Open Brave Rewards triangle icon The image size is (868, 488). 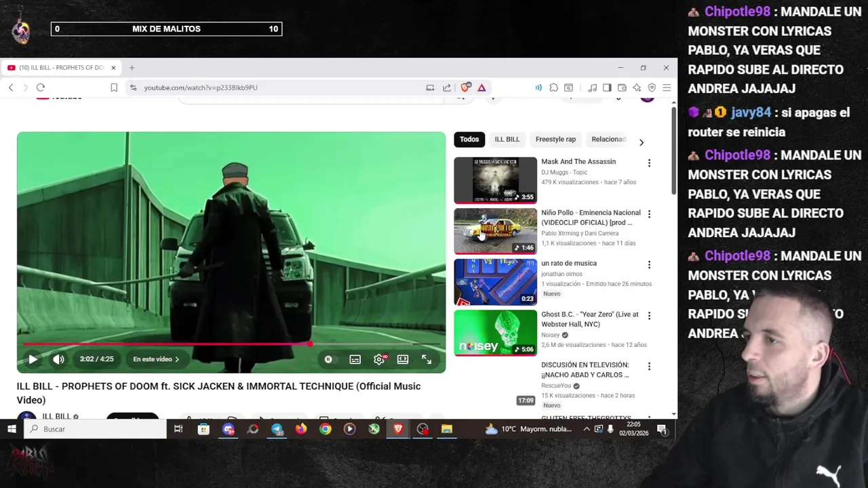click(481, 87)
